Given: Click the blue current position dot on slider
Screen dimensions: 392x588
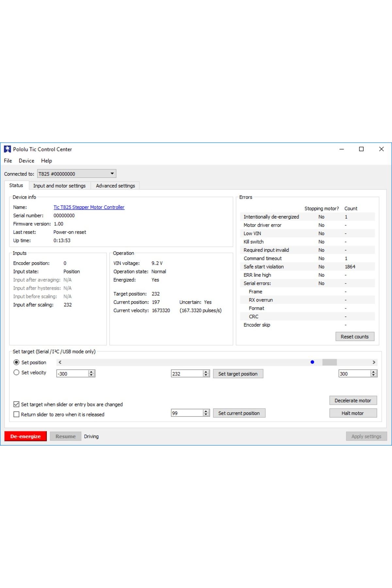Looking at the screenshot, I should (312, 362).
